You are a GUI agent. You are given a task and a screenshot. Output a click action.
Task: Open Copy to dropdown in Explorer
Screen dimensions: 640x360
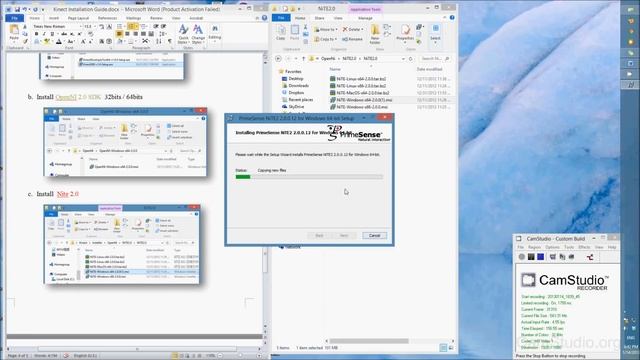click(325, 39)
